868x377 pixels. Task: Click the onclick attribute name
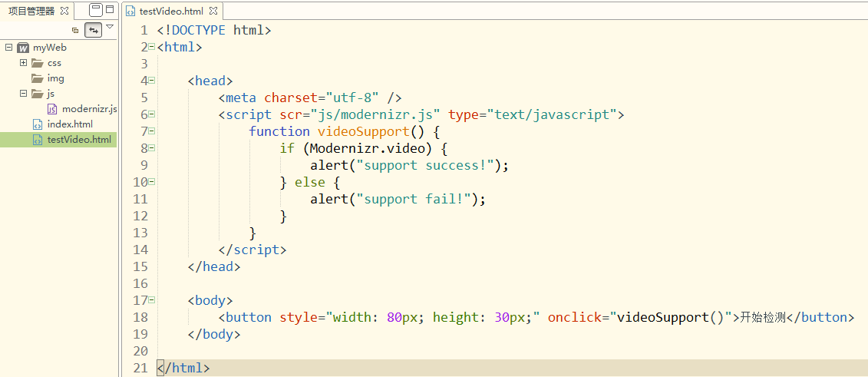(x=574, y=317)
